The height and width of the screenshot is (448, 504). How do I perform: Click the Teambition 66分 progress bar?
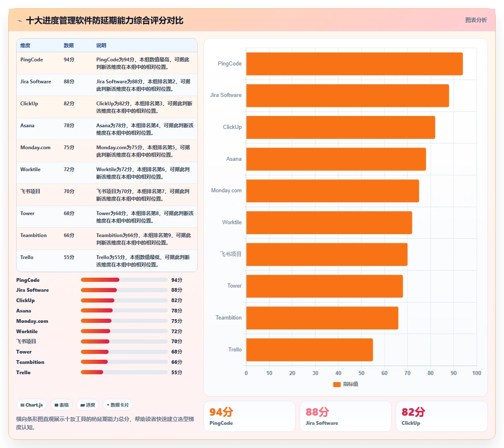(x=124, y=362)
